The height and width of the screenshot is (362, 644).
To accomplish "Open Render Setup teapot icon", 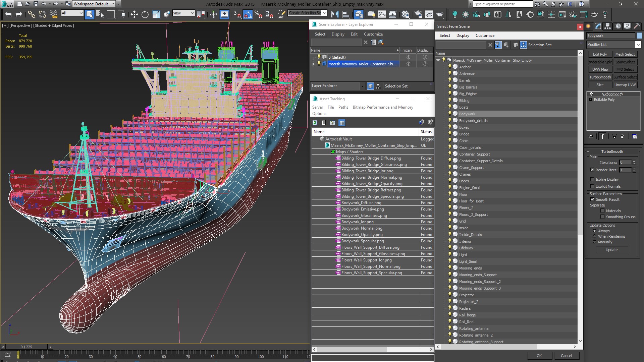I will pyautogui.click(x=418, y=14).
